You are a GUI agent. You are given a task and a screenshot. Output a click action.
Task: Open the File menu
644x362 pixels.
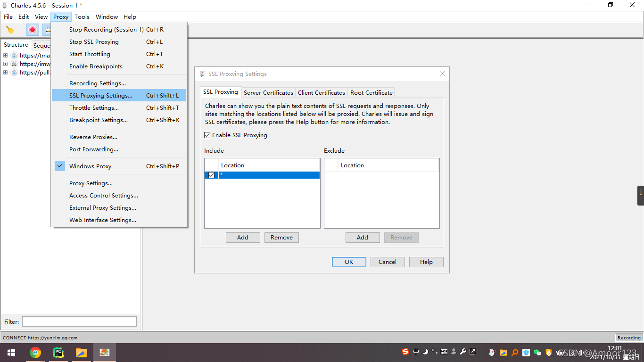(8, 16)
